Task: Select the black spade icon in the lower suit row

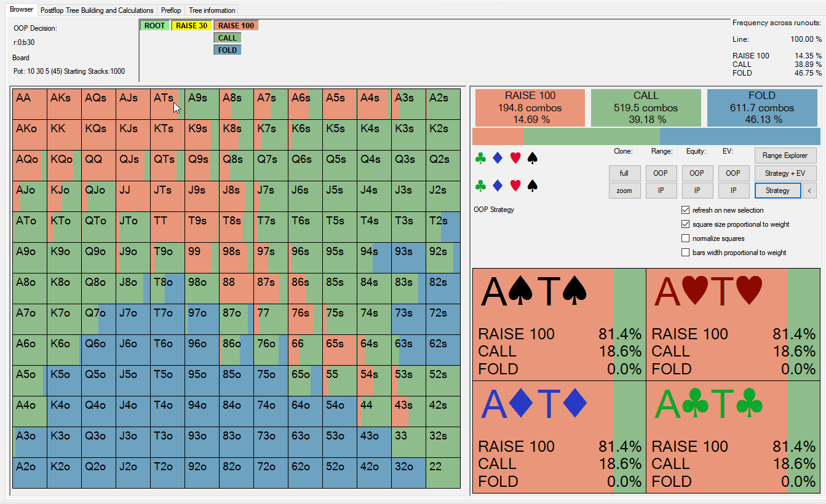Action: (533, 185)
